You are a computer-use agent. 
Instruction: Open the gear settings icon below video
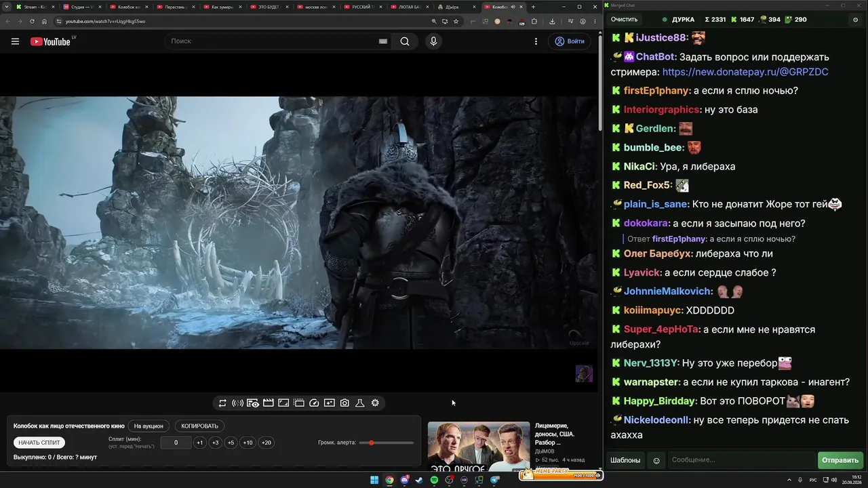375,403
